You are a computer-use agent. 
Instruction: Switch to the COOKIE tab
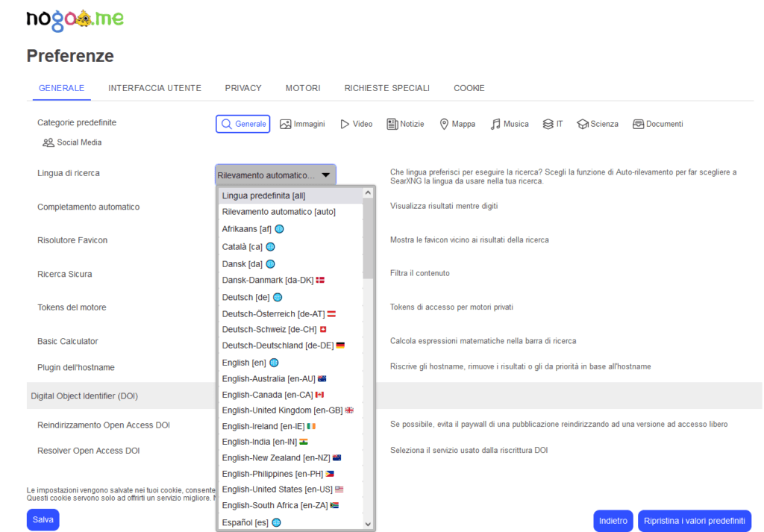pyautogui.click(x=469, y=88)
